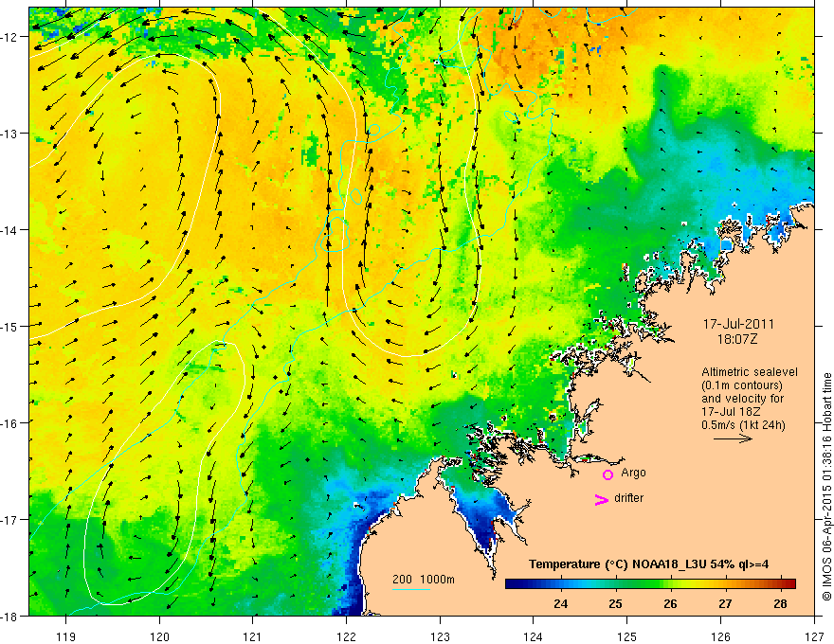Click the '200 1000m' depth label

click(424, 580)
